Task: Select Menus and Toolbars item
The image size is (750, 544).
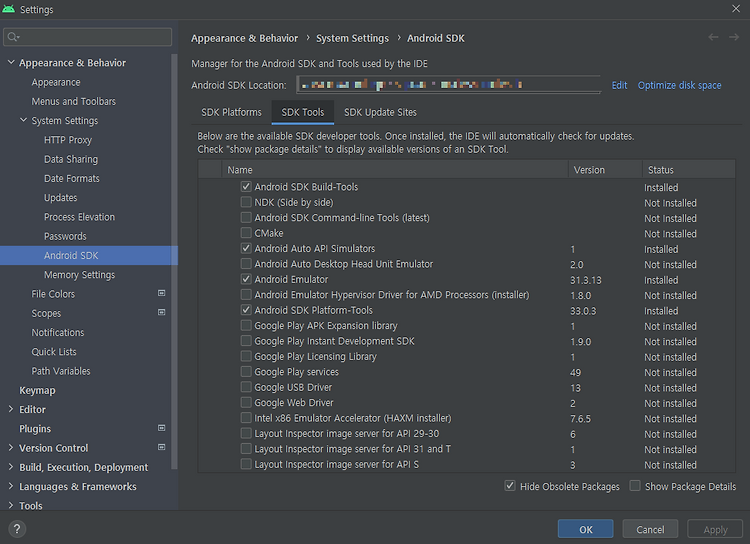Action: [74, 101]
